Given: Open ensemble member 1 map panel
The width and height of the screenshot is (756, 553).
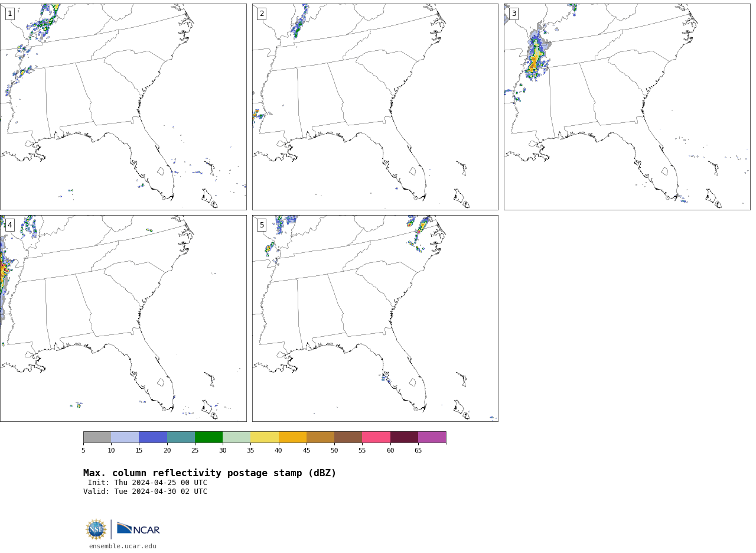Looking at the screenshot, I should [123, 107].
